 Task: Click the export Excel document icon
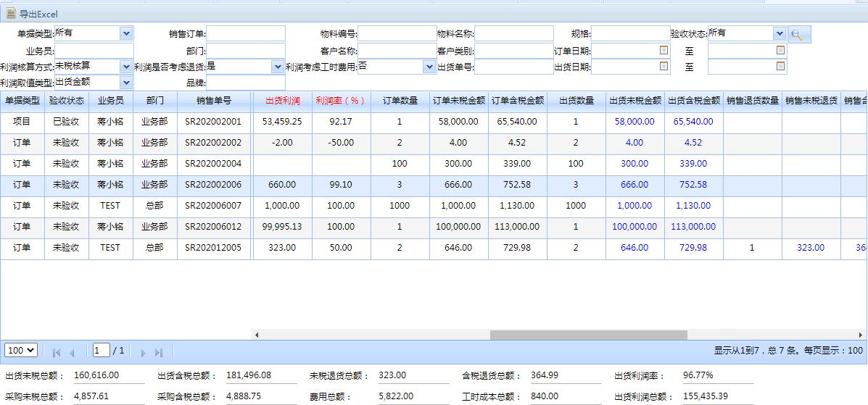pos(11,14)
